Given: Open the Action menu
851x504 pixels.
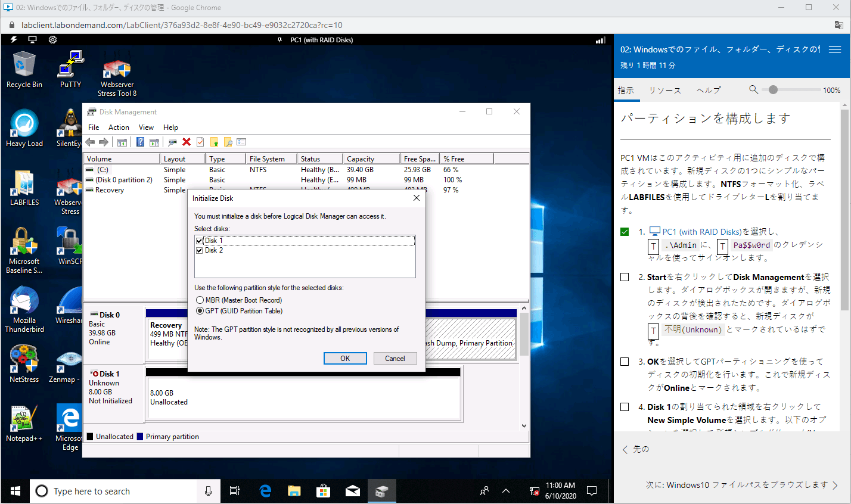Looking at the screenshot, I should pos(119,127).
